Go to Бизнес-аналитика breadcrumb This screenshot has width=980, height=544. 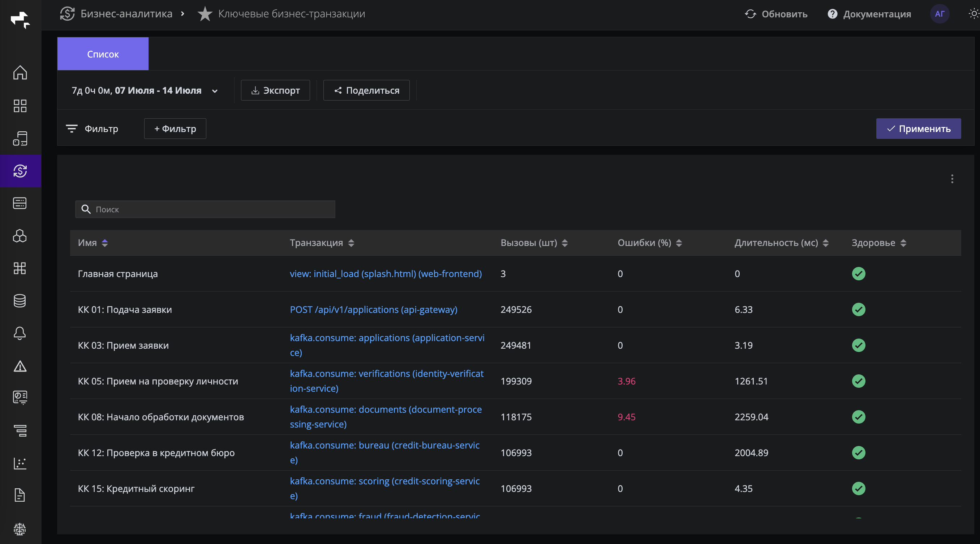126,14
